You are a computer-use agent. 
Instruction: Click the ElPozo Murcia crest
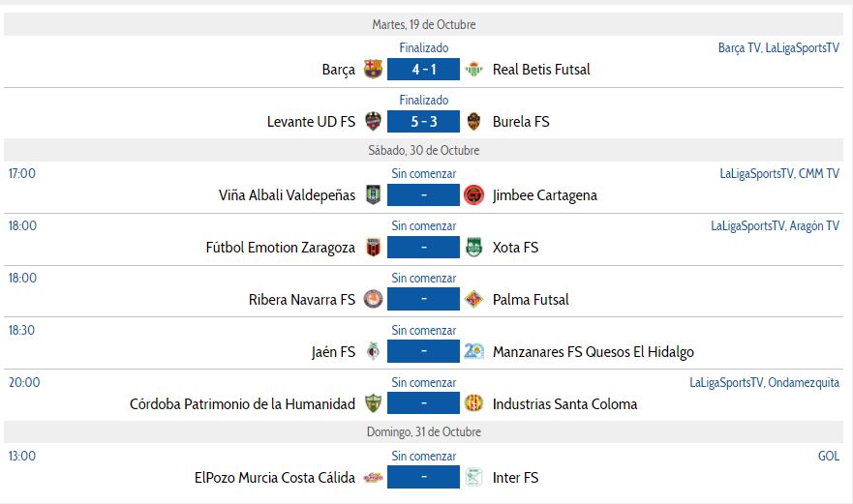point(373,477)
